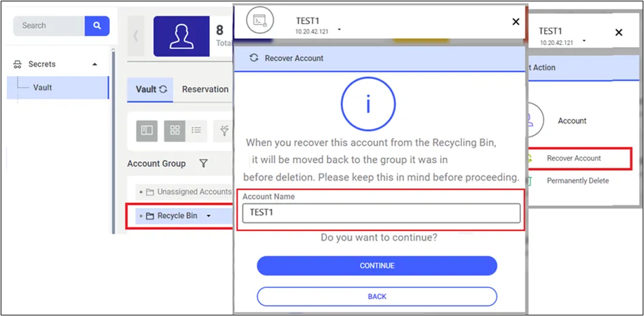Close the Recover Account dialog
The width and height of the screenshot is (644, 316).
point(516,22)
